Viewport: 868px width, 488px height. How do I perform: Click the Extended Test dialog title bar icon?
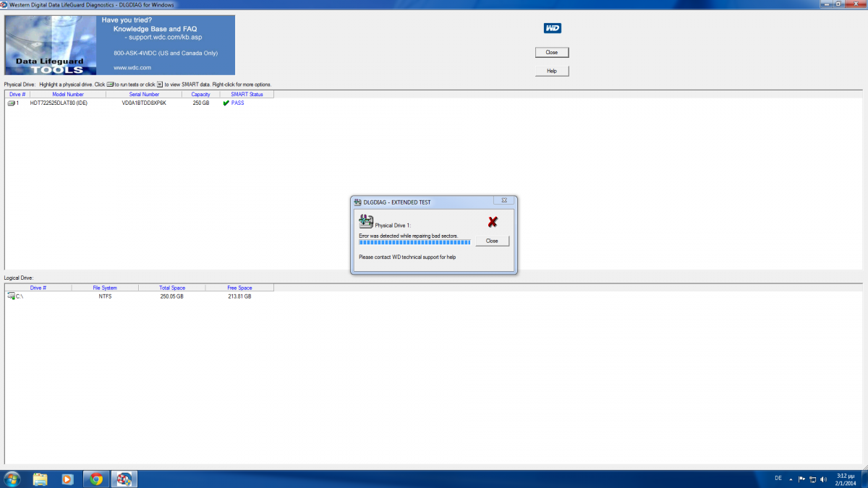click(x=357, y=202)
